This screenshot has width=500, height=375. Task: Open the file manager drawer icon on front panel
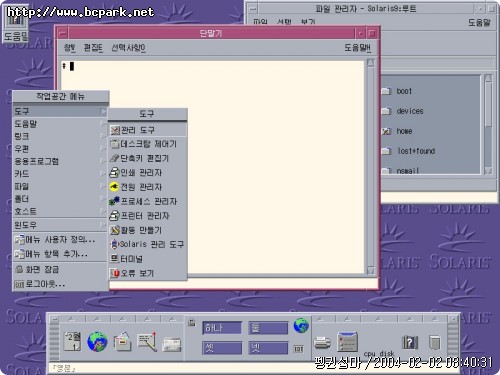coord(122,341)
